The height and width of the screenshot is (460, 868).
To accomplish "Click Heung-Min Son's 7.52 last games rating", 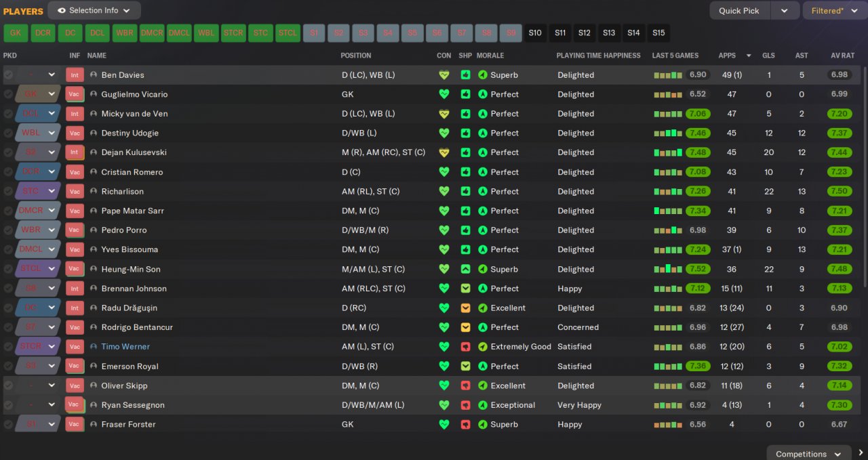I will pos(698,270).
